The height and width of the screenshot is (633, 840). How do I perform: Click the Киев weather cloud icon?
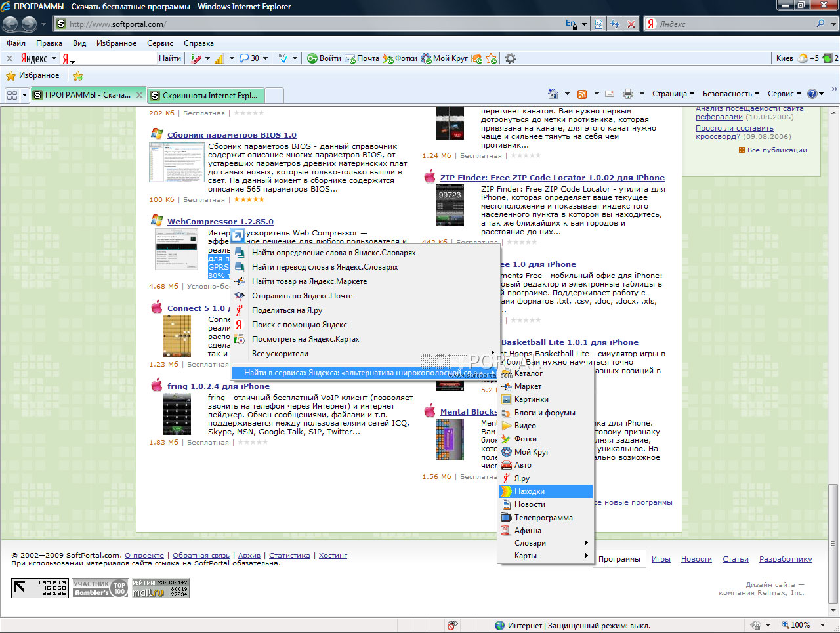[x=803, y=58]
